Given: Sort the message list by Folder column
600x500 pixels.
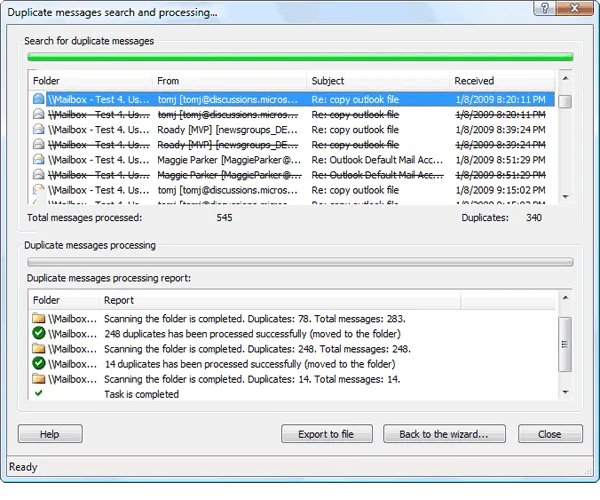Looking at the screenshot, I should [x=90, y=81].
